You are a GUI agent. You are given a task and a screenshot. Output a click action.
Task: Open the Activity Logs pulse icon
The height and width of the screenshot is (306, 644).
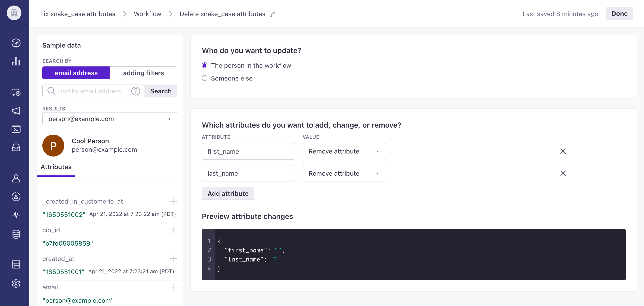coord(16,215)
